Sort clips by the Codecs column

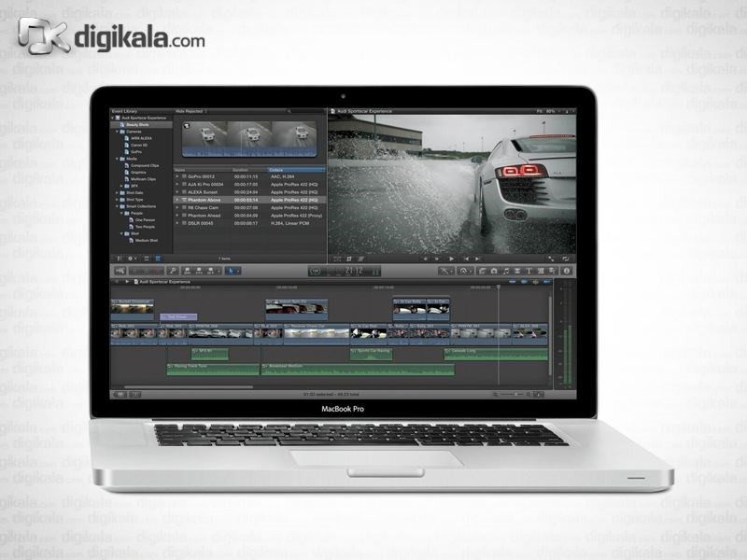click(x=276, y=169)
